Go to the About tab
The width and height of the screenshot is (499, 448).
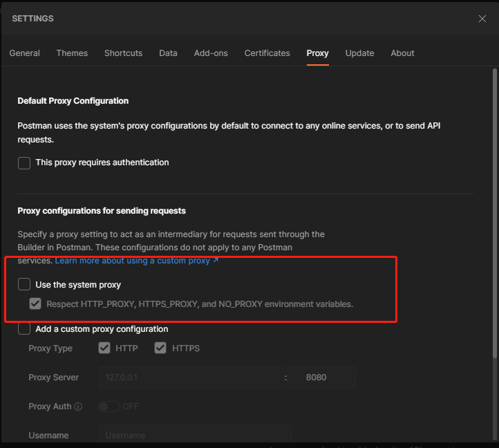[402, 53]
